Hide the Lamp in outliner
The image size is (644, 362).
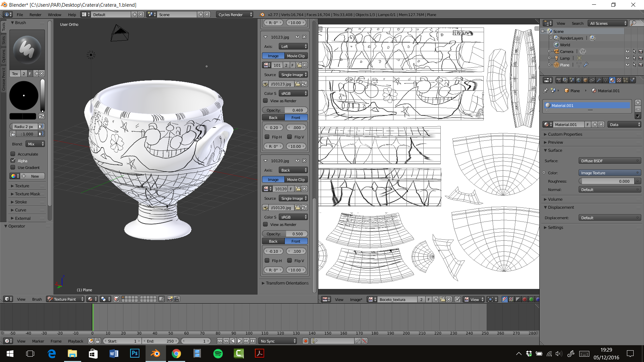tap(627, 58)
